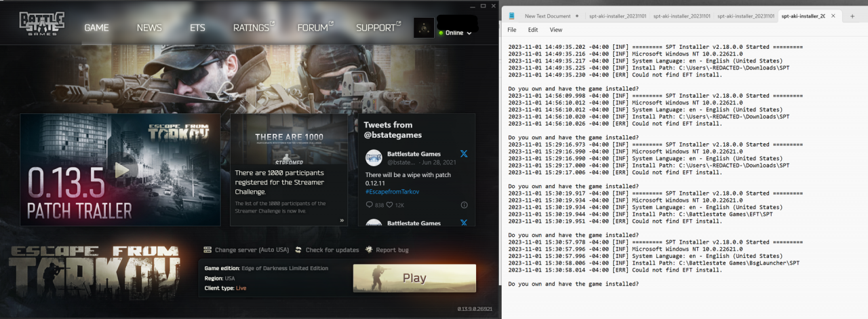Open Notepad View menu
This screenshot has height=319, width=868.
tap(556, 30)
